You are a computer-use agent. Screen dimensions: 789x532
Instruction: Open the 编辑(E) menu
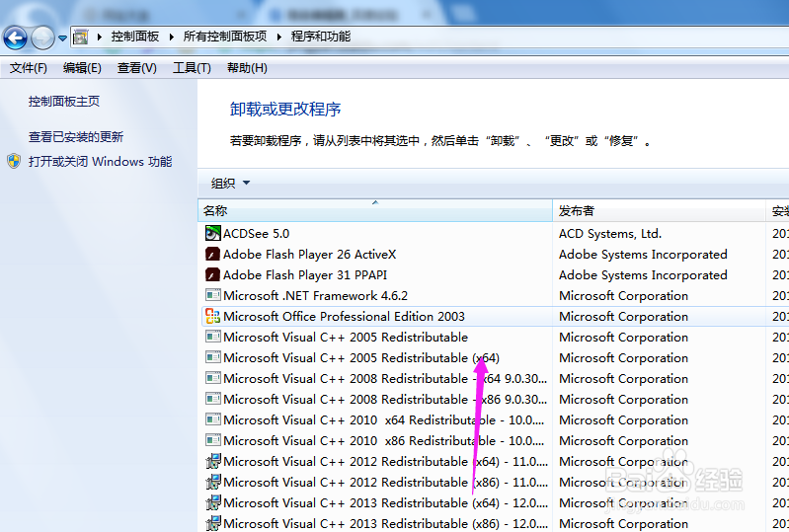point(82,68)
